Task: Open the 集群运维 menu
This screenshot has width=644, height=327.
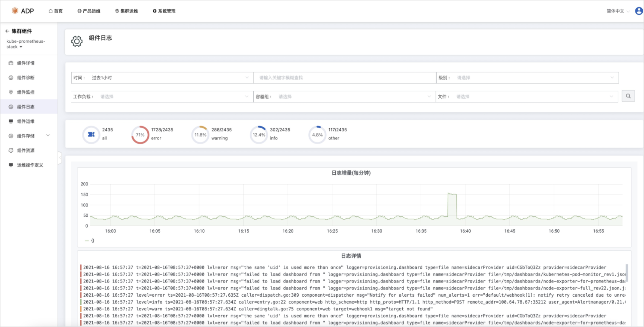Action: (126, 11)
